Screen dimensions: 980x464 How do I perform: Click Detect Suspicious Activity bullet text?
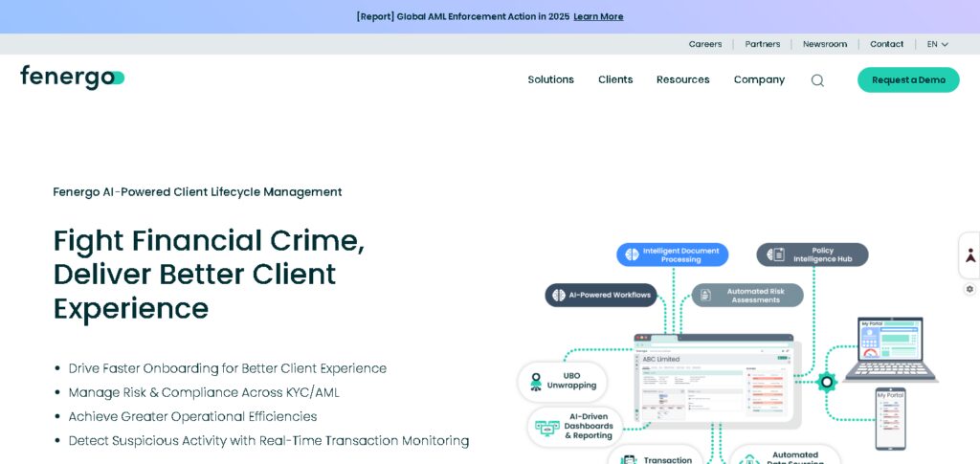pos(269,441)
